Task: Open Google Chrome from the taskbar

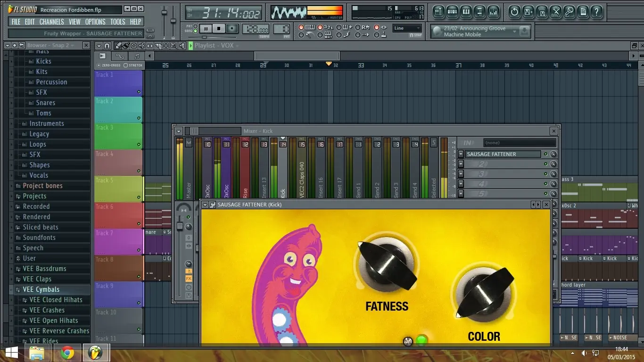Action: (x=67, y=353)
